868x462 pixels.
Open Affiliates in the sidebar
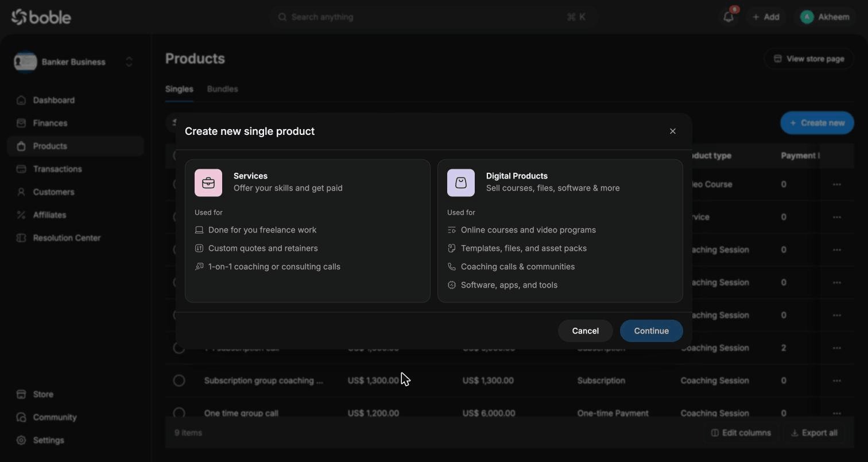[75, 215]
